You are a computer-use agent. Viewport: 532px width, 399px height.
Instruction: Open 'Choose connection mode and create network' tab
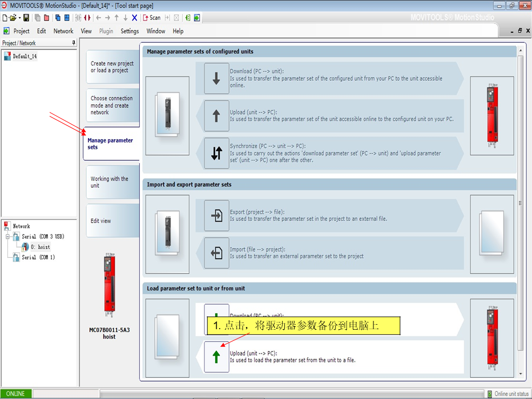click(111, 105)
